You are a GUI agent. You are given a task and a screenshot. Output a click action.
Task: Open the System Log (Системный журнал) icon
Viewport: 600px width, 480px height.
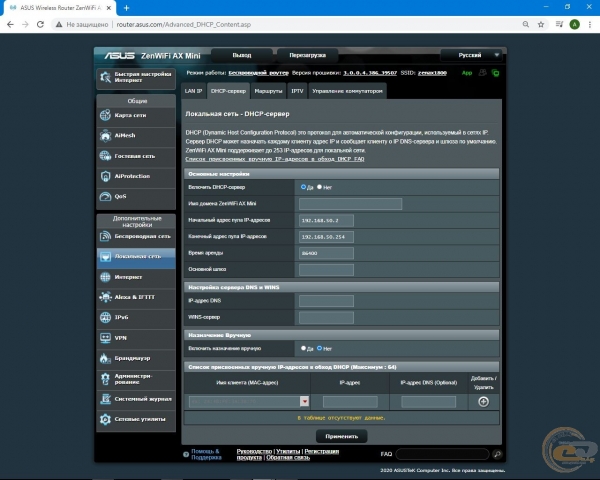point(105,399)
